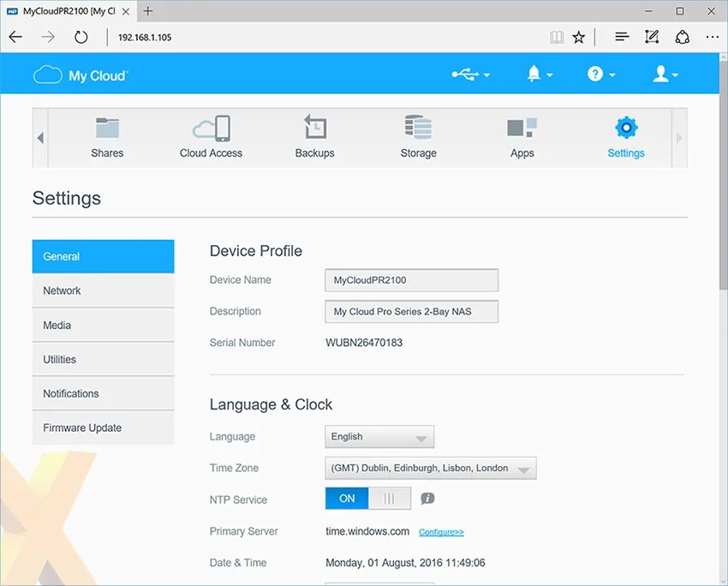Viewport: 728px width, 586px height.
Task: Open reading view book icon
Action: [x=556, y=37]
